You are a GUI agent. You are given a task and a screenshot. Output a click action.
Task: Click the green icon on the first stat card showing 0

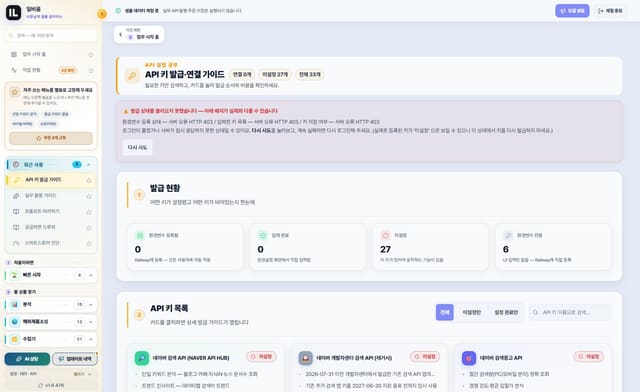pos(140,235)
